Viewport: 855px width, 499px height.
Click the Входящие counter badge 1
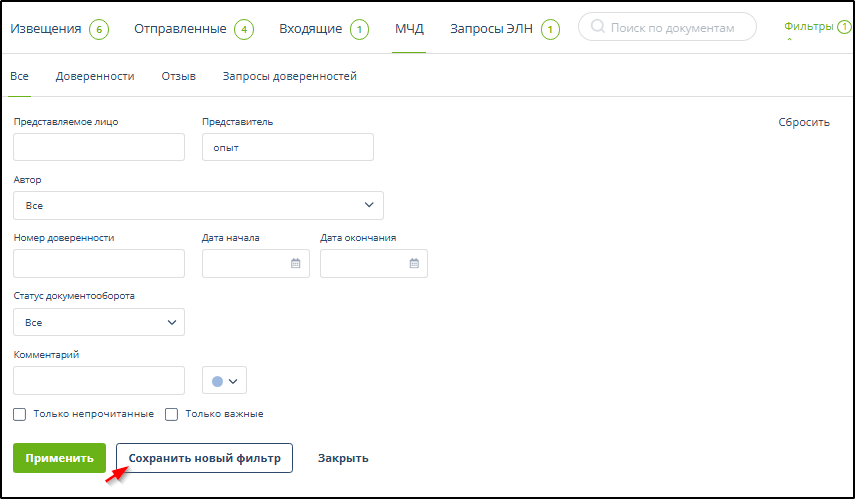[x=359, y=29]
